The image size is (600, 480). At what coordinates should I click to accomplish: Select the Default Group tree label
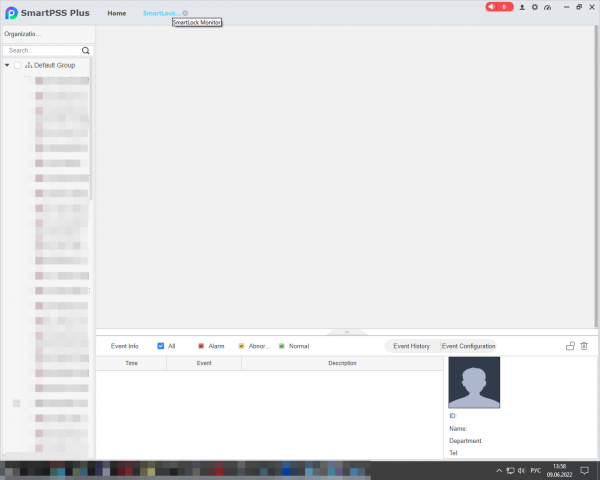54,65
